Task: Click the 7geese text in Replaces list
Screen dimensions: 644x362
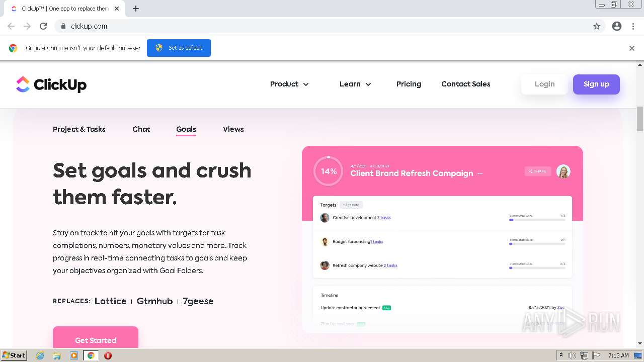Action: point(198,301)
